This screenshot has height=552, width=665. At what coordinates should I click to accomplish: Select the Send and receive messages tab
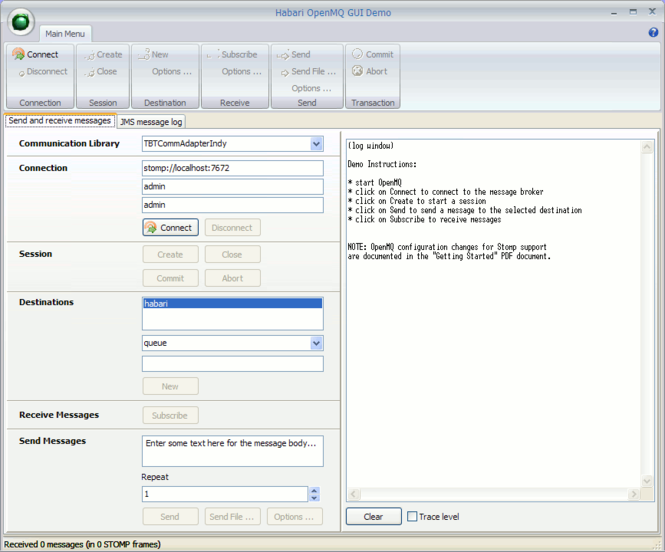(x=60, y=121)
